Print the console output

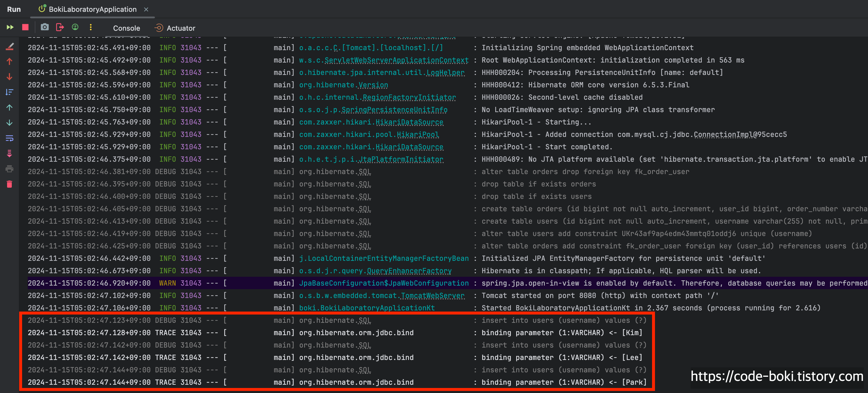9,169
